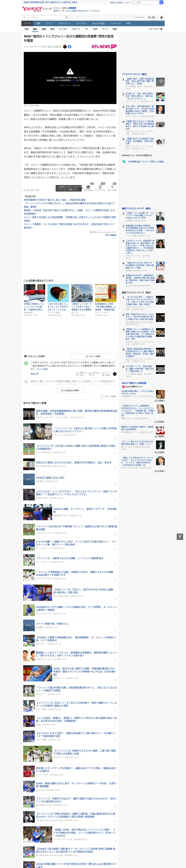Open 共同通信企画 ヒグマ notice link

146,161
